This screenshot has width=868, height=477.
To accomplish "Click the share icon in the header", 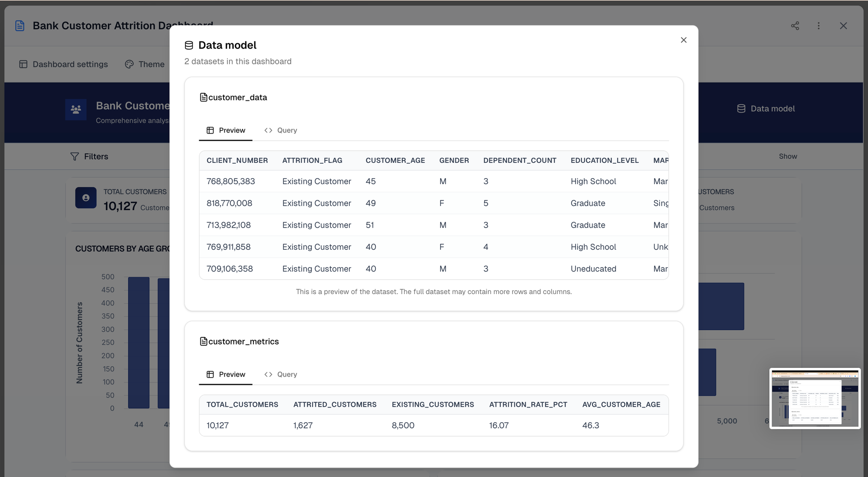I will 795,26.
